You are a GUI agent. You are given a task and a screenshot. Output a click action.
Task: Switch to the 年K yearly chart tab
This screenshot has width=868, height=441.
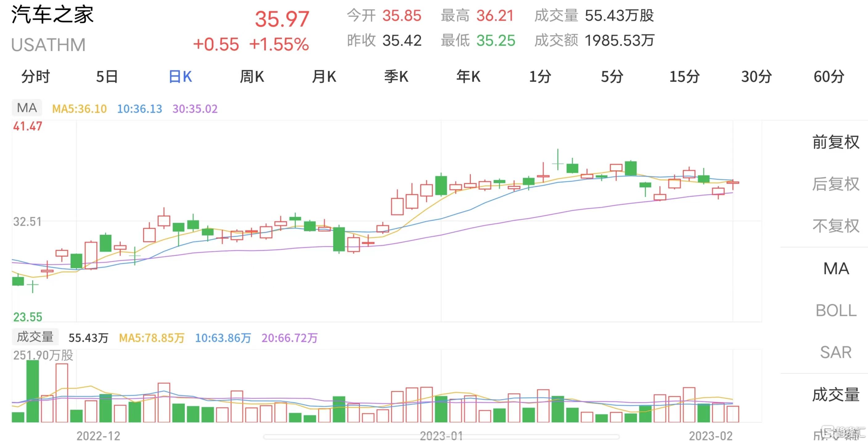(x=469, y=77)
